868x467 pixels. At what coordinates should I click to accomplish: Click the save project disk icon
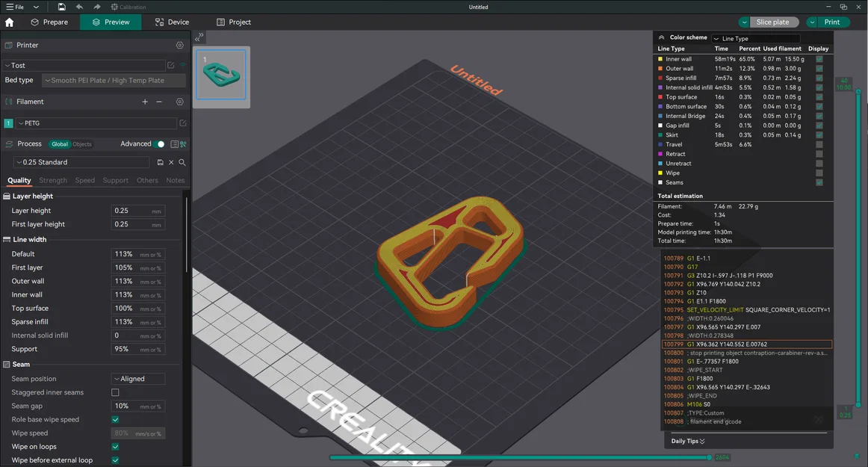[61, 7]
